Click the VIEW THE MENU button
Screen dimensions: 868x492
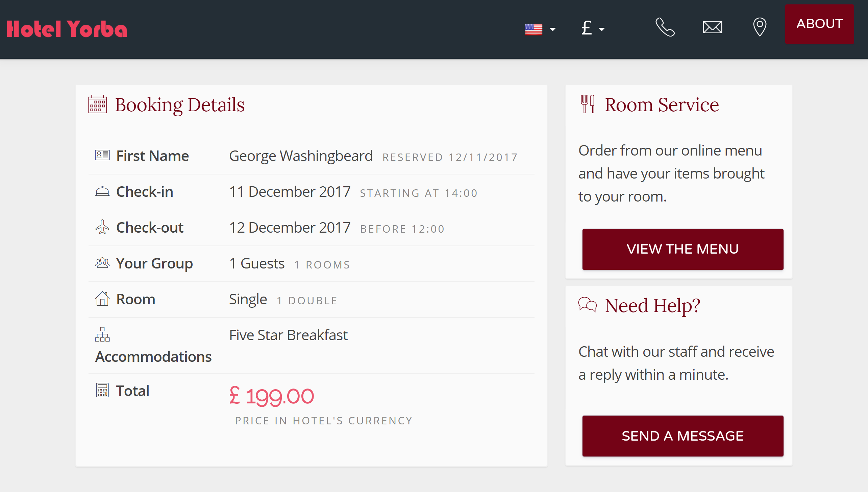click(x=683, y=249)
